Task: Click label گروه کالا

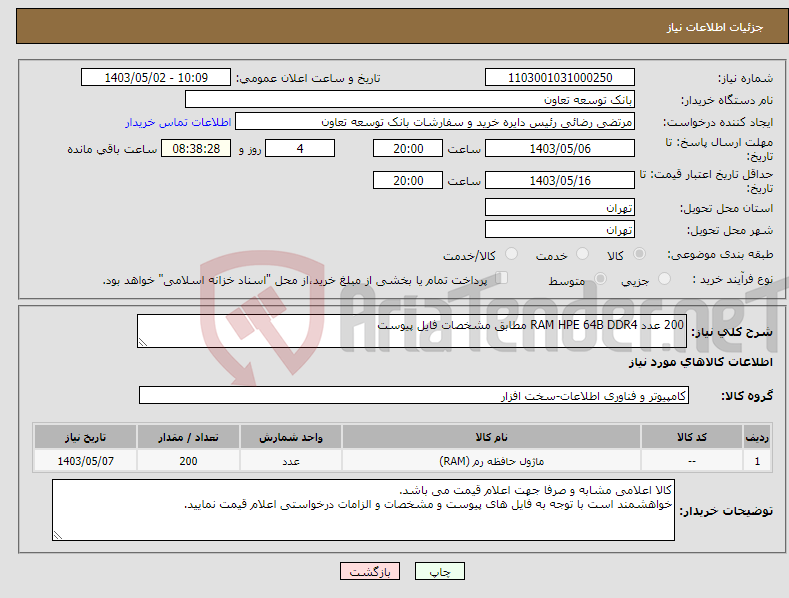Action: coord(747,396)
